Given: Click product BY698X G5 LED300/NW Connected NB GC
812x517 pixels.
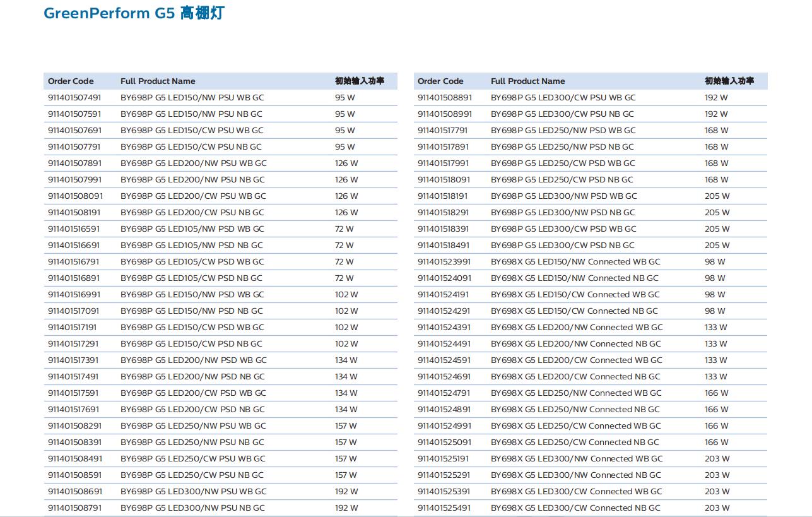Looking at the screenshot, I should [576, 475].
